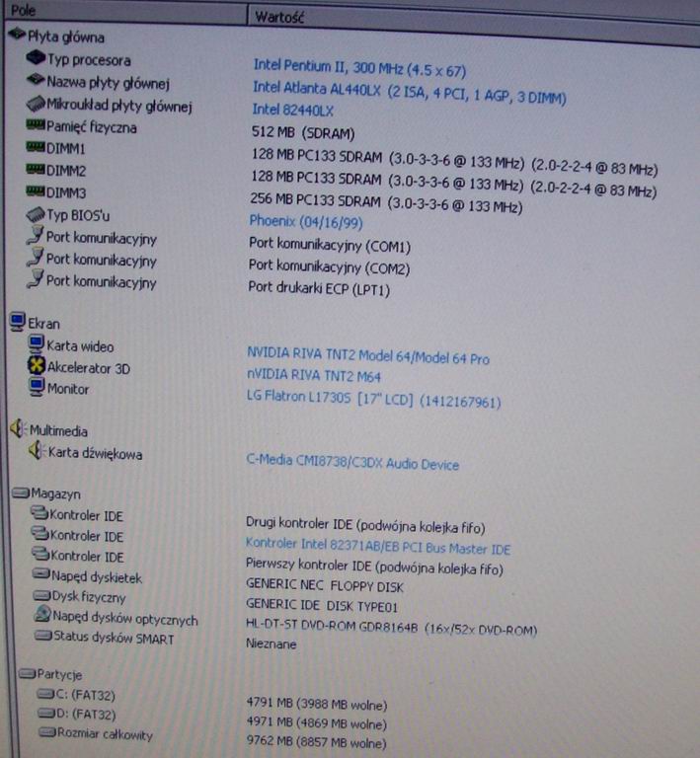This screenshot has width=700, height=758.
Task: Click the Typ BIOS'u chip icon
Action: point(36,213)
